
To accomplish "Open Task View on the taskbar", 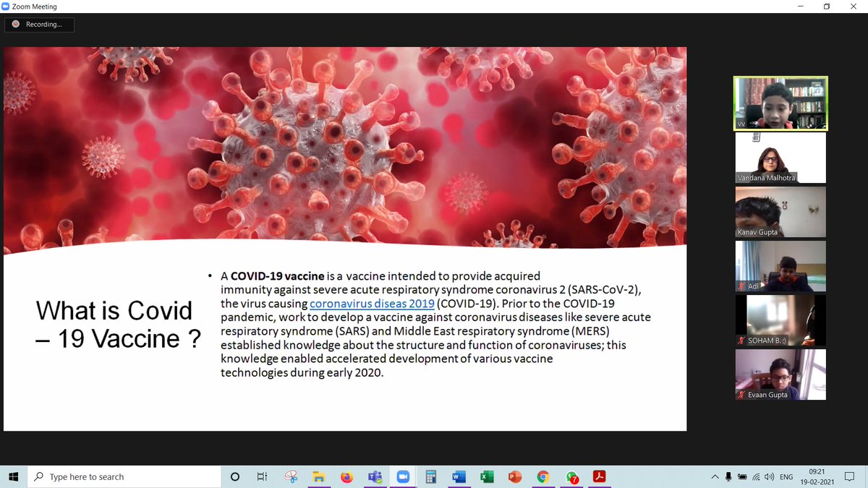I will [x=262, y=476].
